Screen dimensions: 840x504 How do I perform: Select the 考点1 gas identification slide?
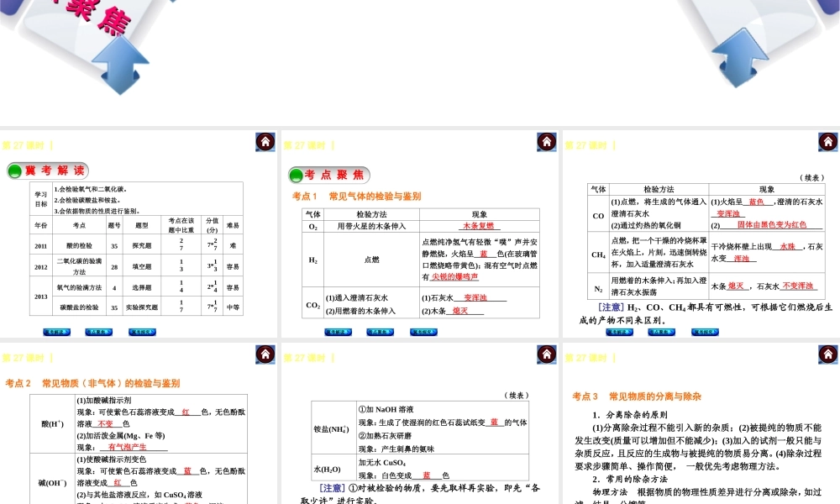point(419,234)
